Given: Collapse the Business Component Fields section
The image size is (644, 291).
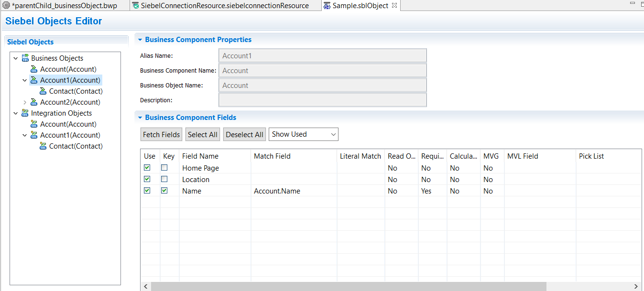Looking at the screenshot, I should pyautogui.click(x=140, y=118).
